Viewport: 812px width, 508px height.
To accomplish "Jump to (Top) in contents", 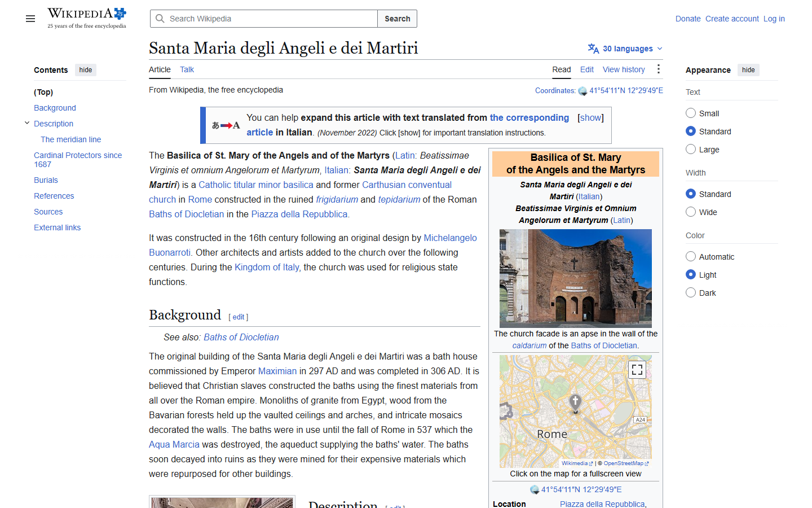I will point(43,92).
